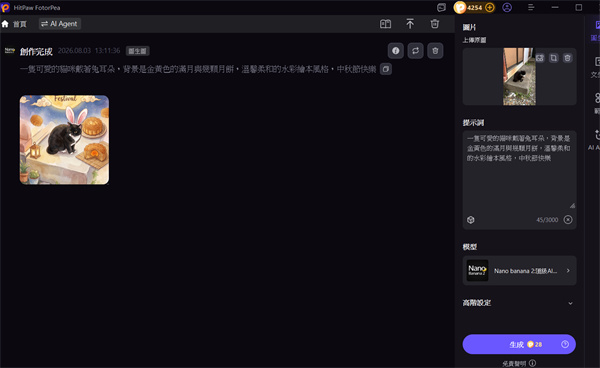This screenshot has height=368, width=600.
Task: Click the 生成 generate button
Action: [x=519, y=344]
